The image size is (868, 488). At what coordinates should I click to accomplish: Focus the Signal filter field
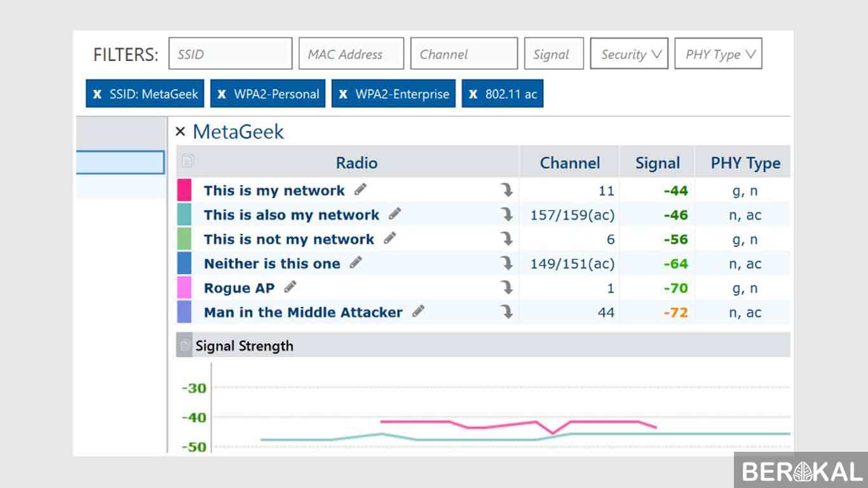coord(554,53)
